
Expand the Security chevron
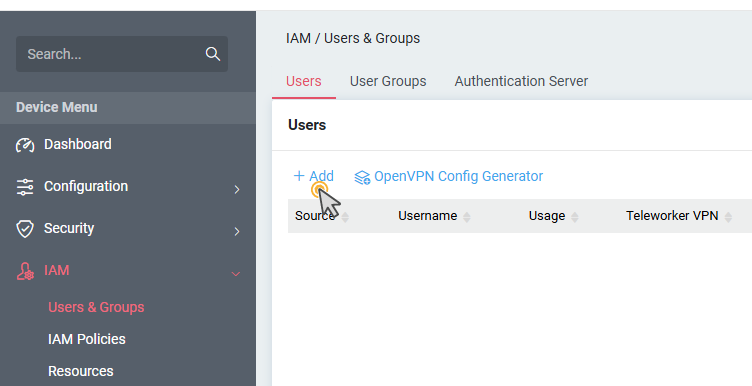point(236,232)
